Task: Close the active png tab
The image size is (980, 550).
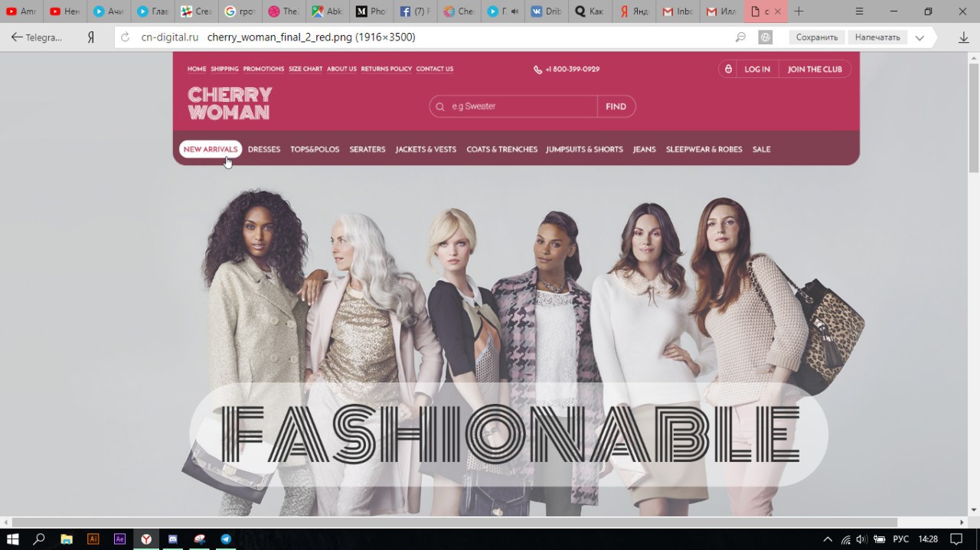Action: click(778, 11)
